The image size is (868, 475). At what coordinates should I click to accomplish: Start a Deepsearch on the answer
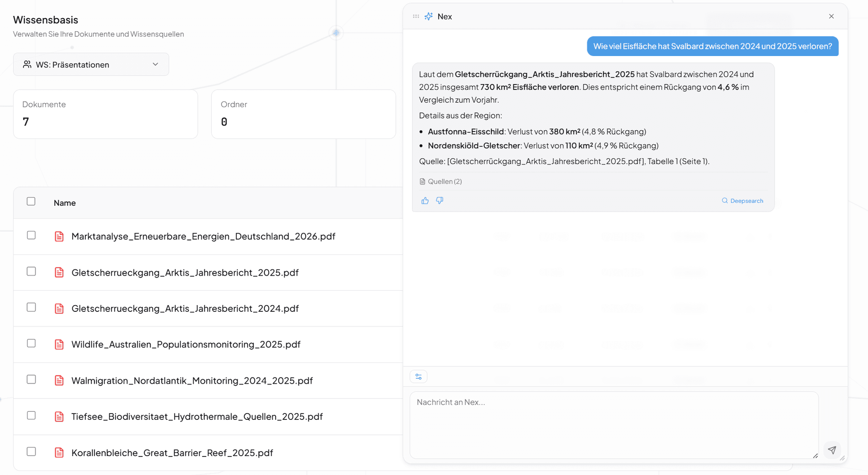tap(742, 201)
